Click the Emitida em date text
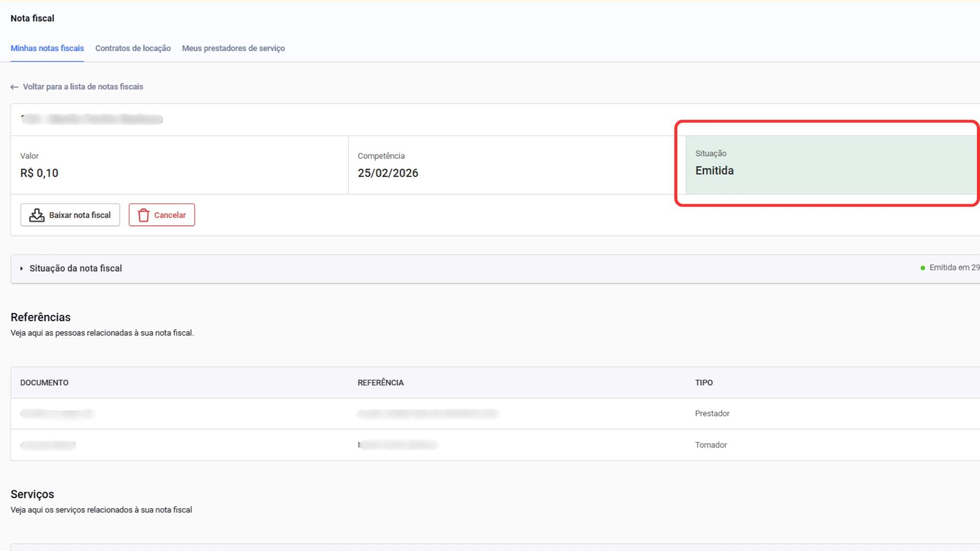 pyautogui.click(x=954, y=267)
